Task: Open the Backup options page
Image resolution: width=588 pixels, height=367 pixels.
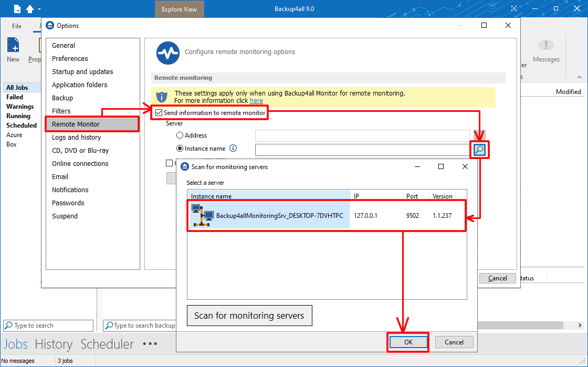Action: 62,98
